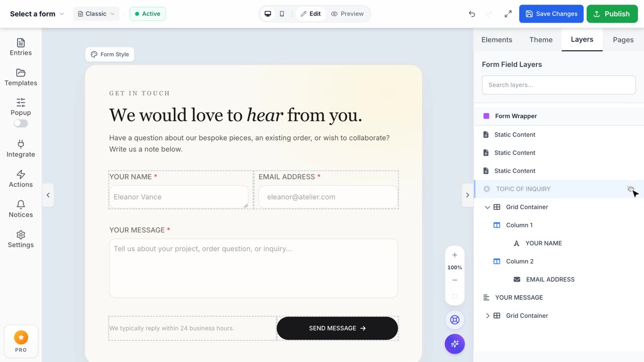
Task: Open the AI sparkle assistant button
Action: coord(455,344)
